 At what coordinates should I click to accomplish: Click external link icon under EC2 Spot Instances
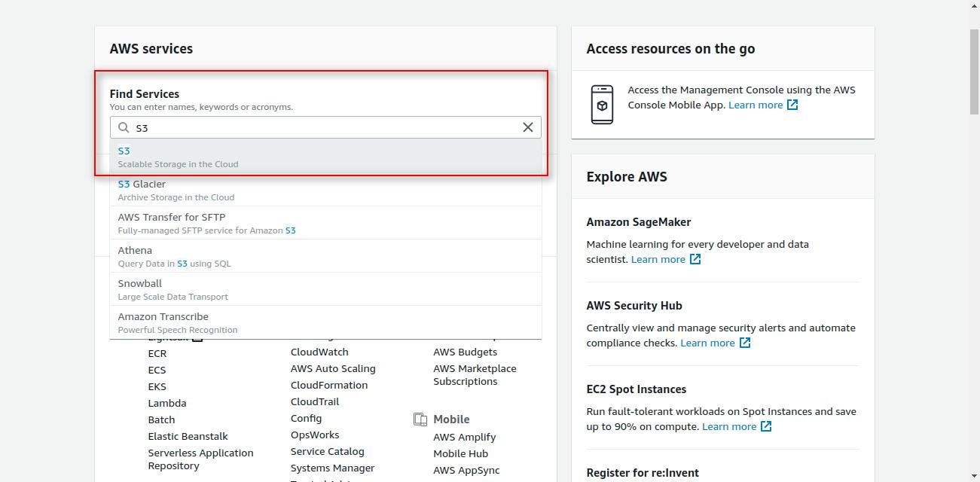[x=766, y=426]
